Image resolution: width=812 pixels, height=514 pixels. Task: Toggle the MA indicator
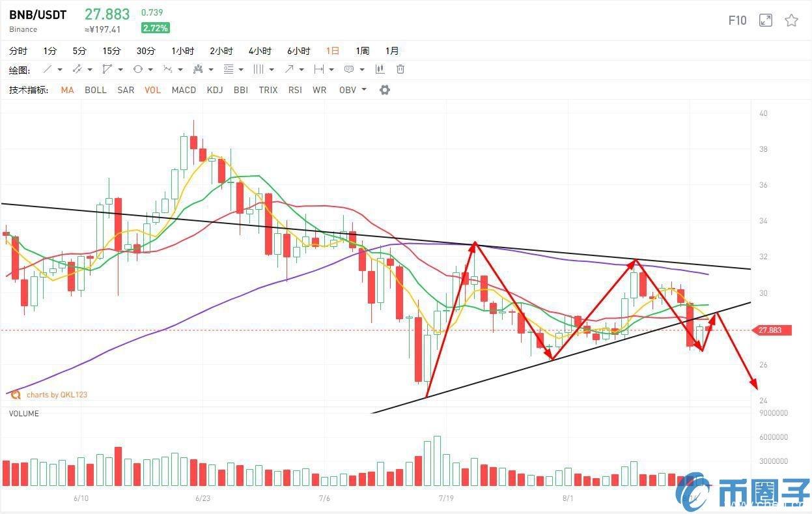click(x=67, y=90)
